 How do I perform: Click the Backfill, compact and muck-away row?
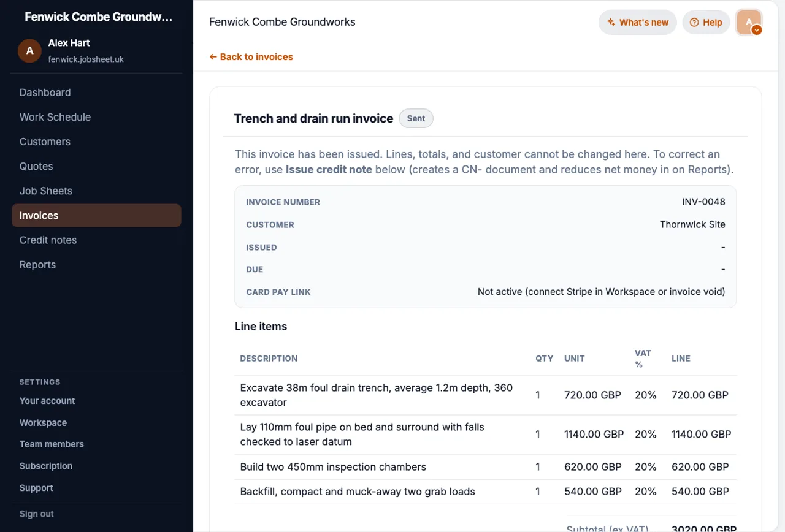click(486, 492)
